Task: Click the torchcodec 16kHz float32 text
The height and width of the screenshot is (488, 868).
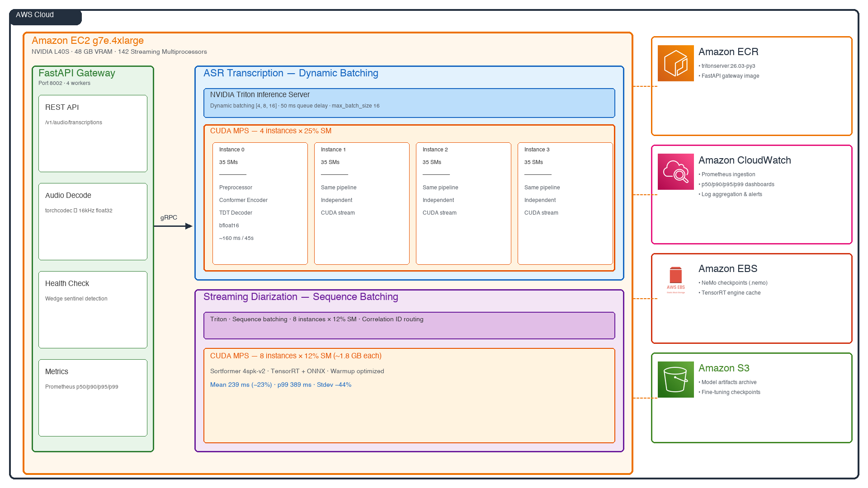Action: [79, 211]
